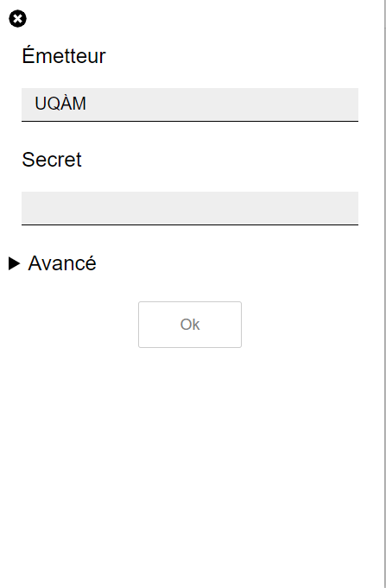The image size is (386, 588).
Task: Click the Avancé label text
Action: pyautogui.click(x=62, y=263)
